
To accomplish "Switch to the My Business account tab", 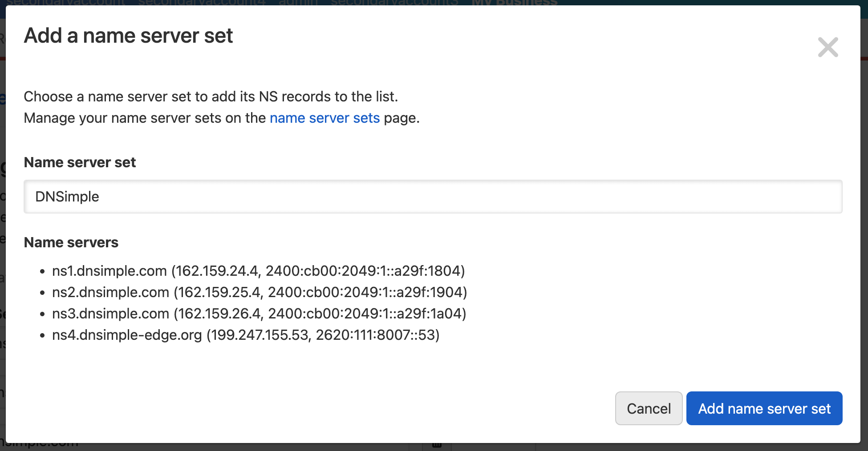I will point(514,3).
